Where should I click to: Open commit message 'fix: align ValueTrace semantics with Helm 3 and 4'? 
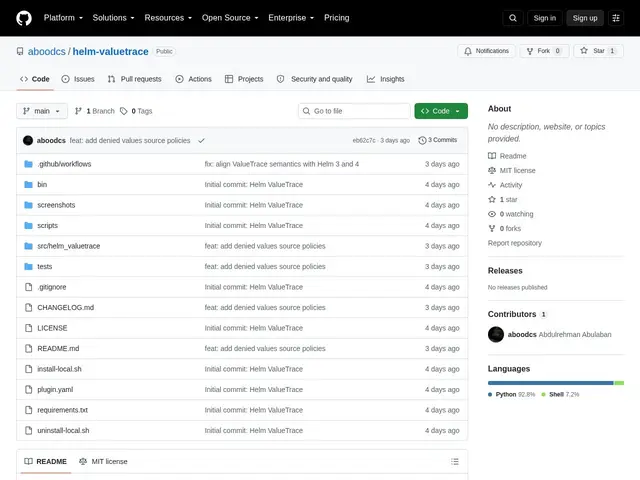[282, 164]
